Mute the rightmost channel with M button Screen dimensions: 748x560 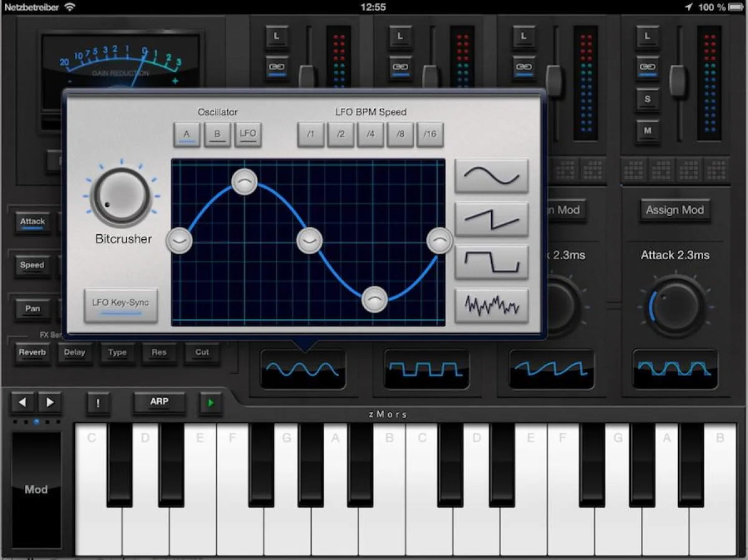(648, 130)
